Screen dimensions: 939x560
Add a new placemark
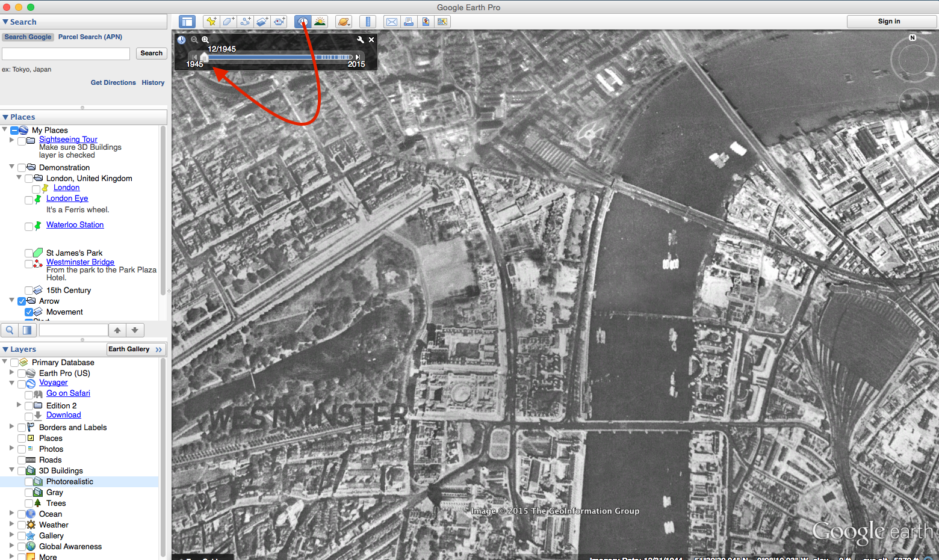pos(211,22)
